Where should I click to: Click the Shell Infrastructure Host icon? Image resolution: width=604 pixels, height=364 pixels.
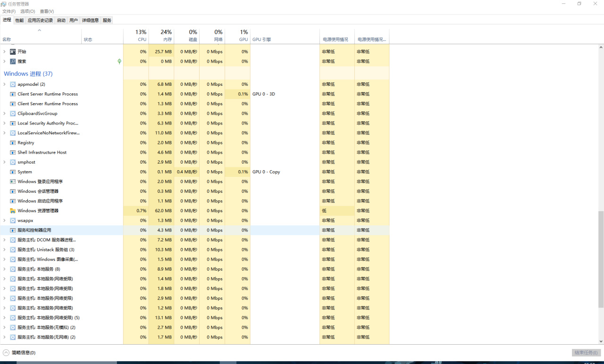coord(13,152)
